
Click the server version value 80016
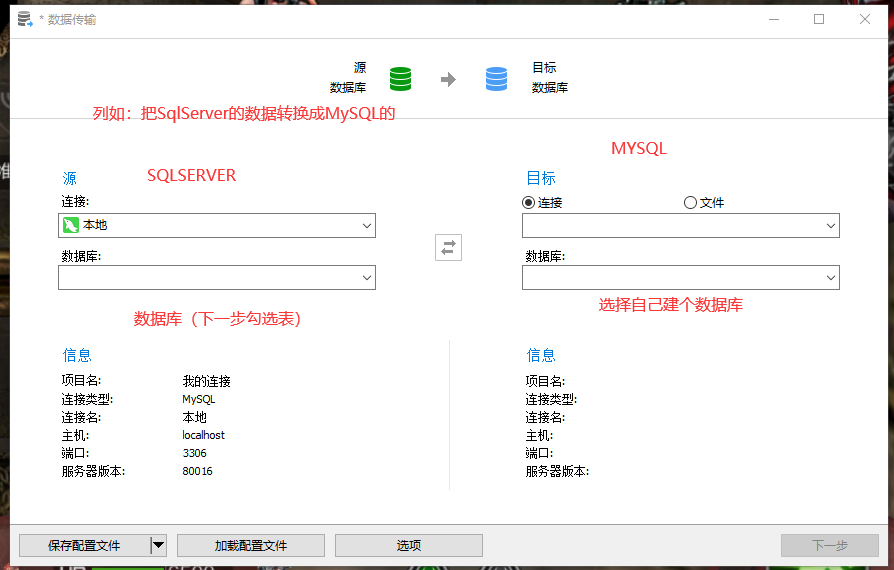197,471
